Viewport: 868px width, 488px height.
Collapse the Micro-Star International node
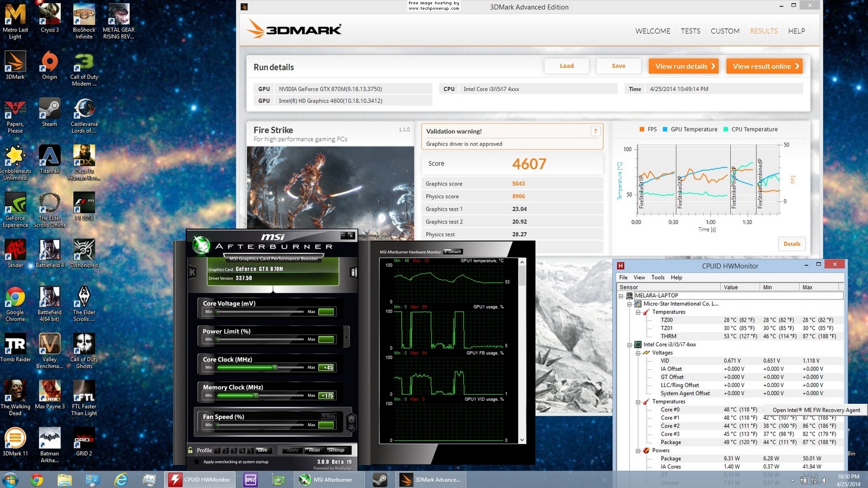click(630, 304)
